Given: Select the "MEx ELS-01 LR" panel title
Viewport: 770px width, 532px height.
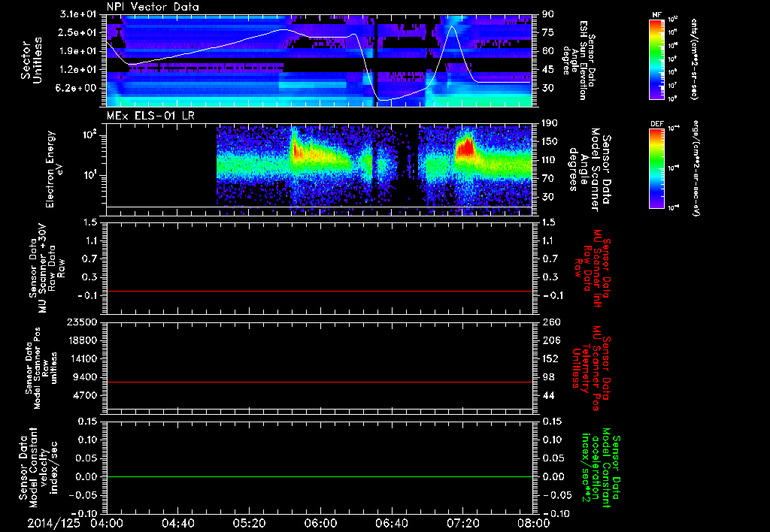Looking at the screenshot, I should [150, 116].
